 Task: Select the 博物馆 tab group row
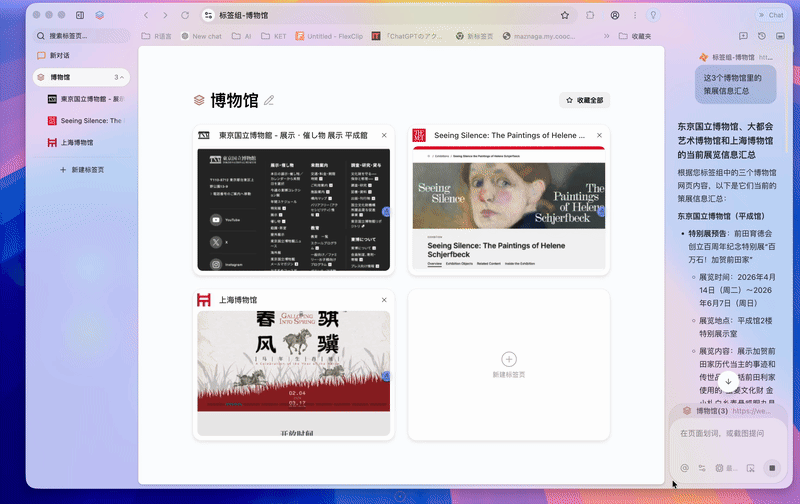tap(81, 77)
